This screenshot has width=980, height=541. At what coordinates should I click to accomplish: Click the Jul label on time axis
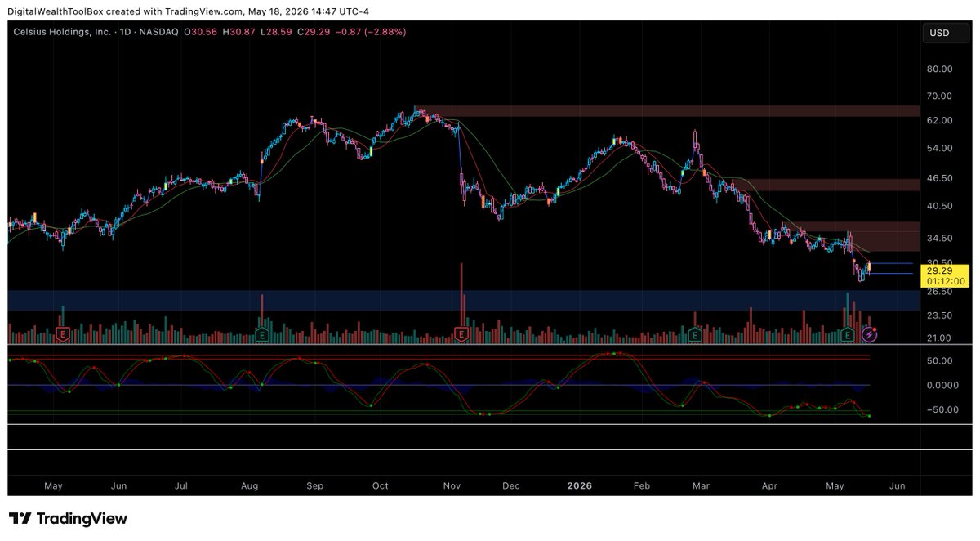click(x=181, y=486)
